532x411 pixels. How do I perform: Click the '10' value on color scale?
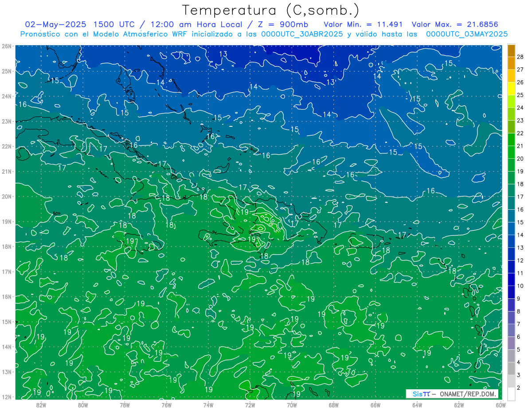[x=520, y=286]
